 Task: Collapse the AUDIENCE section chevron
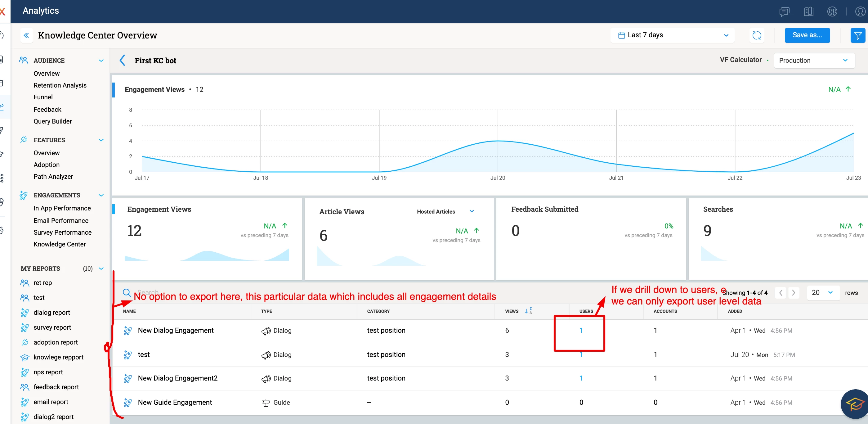(x=101, y=60)
